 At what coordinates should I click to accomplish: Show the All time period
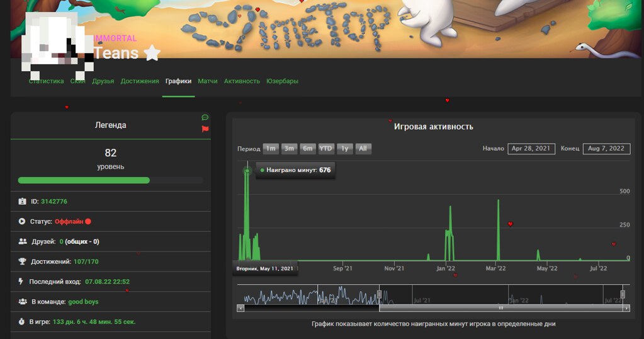click(x=363, y=149)
